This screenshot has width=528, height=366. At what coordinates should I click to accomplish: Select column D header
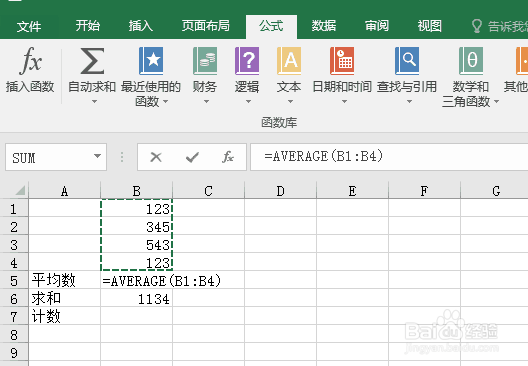(x=280, y=191)
